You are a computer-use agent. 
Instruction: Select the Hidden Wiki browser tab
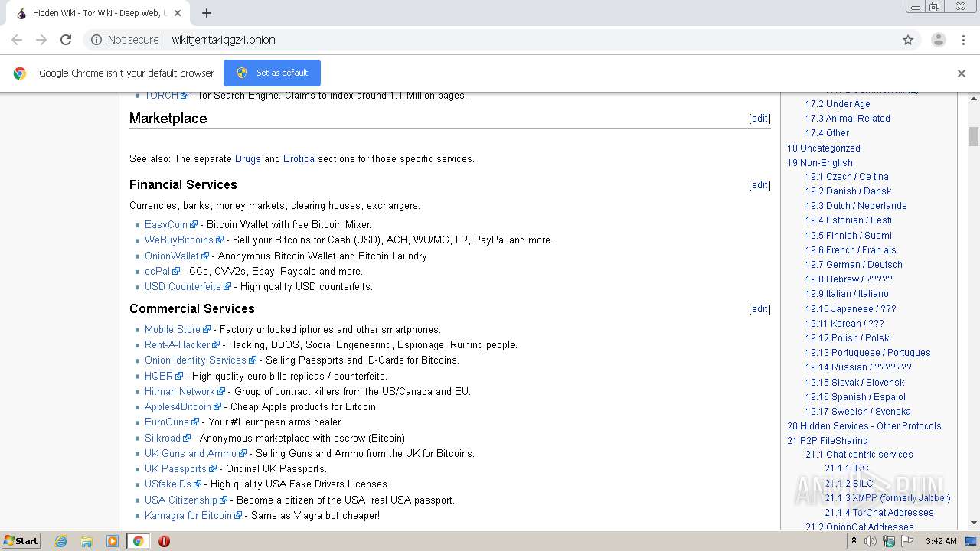[100, 13]
